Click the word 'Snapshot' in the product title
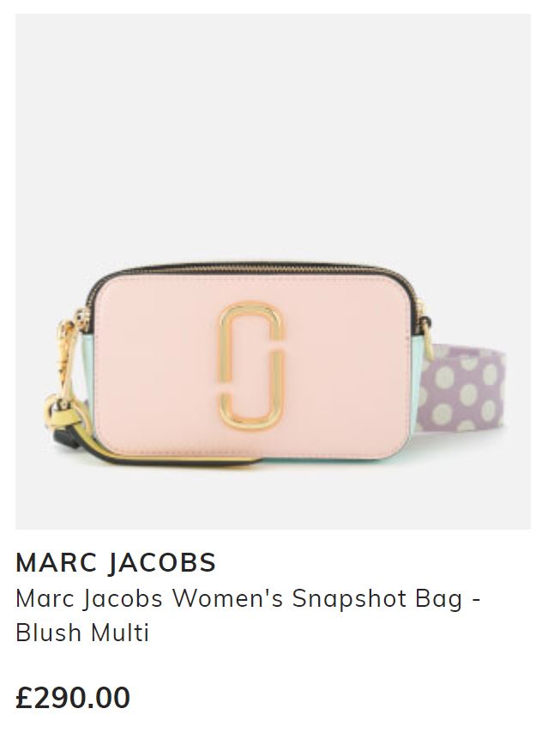Screen dimensions: 560x739 tap(349, 599)
